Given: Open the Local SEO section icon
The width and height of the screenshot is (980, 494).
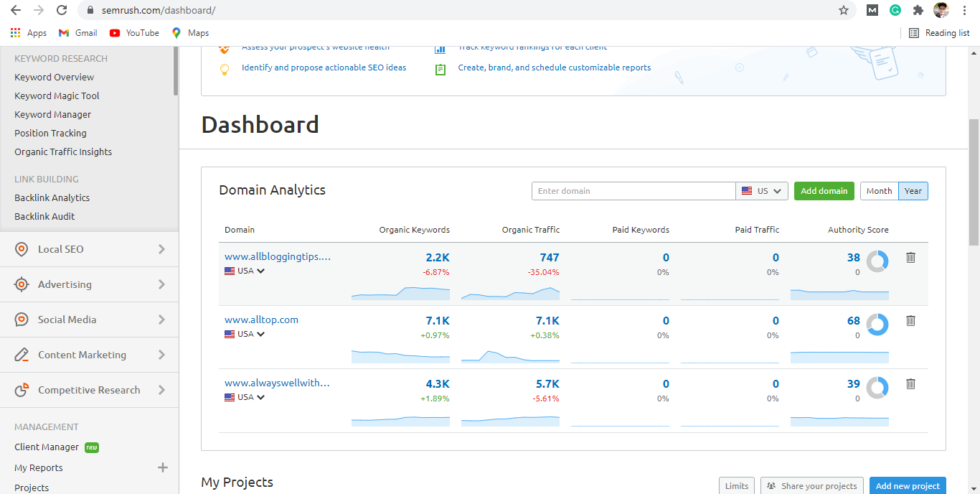Looking at the screenshot, I should click(x=21, y=249).
